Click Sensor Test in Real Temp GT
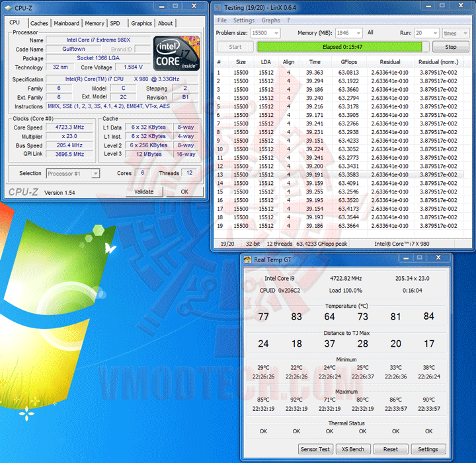This screenshot has height=463, width=476. tap(315, 449)
